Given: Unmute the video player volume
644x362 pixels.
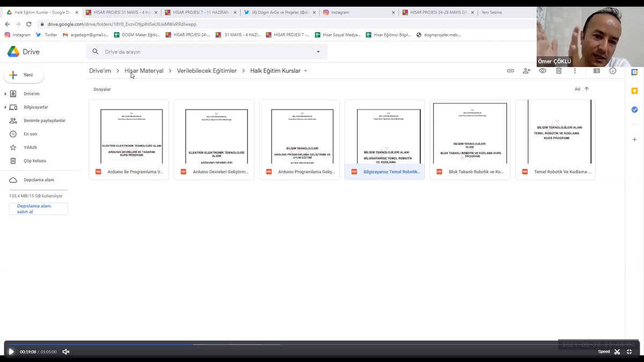Looking at the screenshot, I should (66, 352).
